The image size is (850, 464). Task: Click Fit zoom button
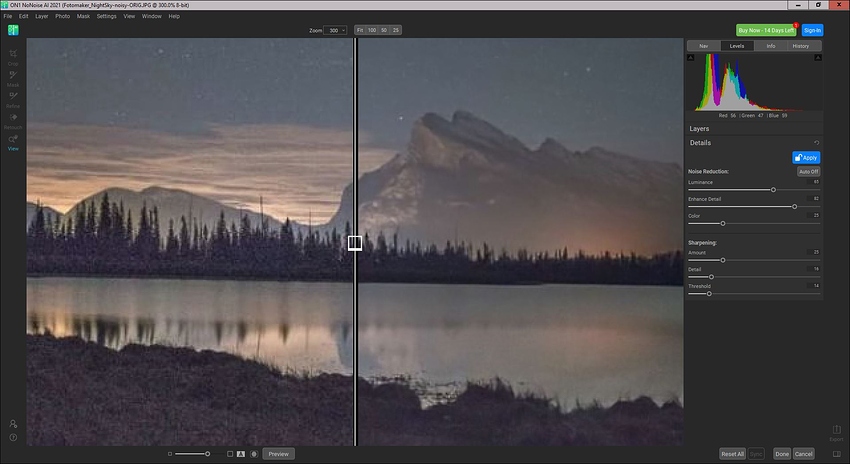coord(360,30)
